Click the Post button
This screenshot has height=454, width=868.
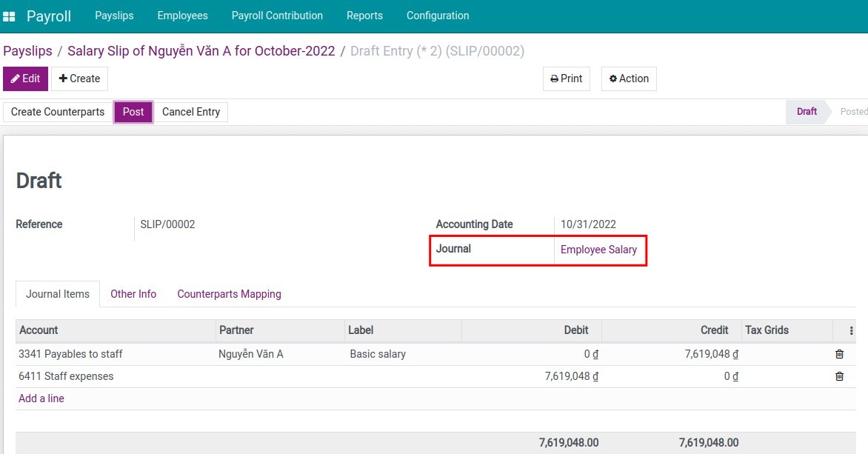133,112
